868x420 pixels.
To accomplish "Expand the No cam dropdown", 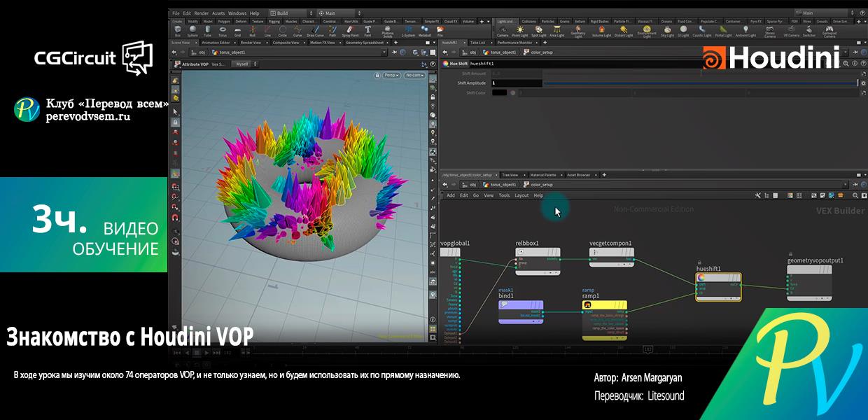I will tap(414, 75).
